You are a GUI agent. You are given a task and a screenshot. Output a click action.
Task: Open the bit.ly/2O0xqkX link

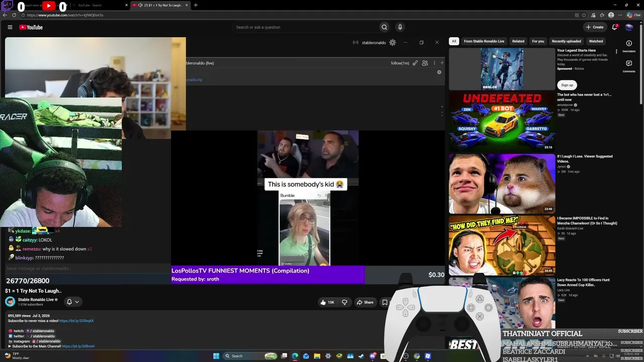pyautogui.click(x=76, y=321)
